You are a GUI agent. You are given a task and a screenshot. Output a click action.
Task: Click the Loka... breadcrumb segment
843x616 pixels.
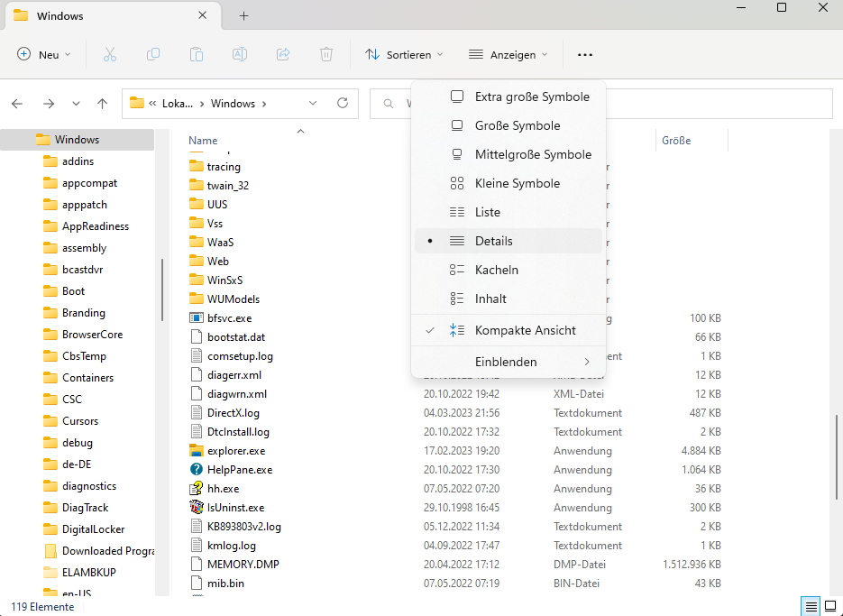tap(178, 104)
